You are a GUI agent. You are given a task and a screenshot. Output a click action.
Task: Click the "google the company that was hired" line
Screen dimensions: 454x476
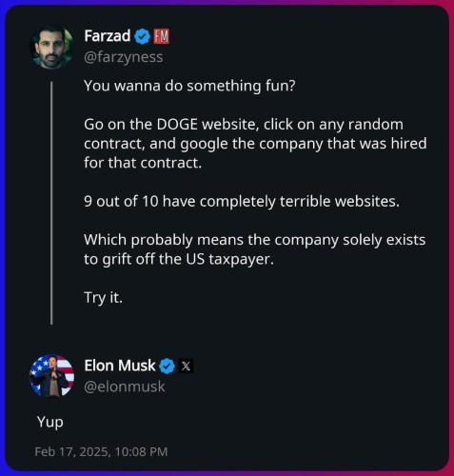304,144
